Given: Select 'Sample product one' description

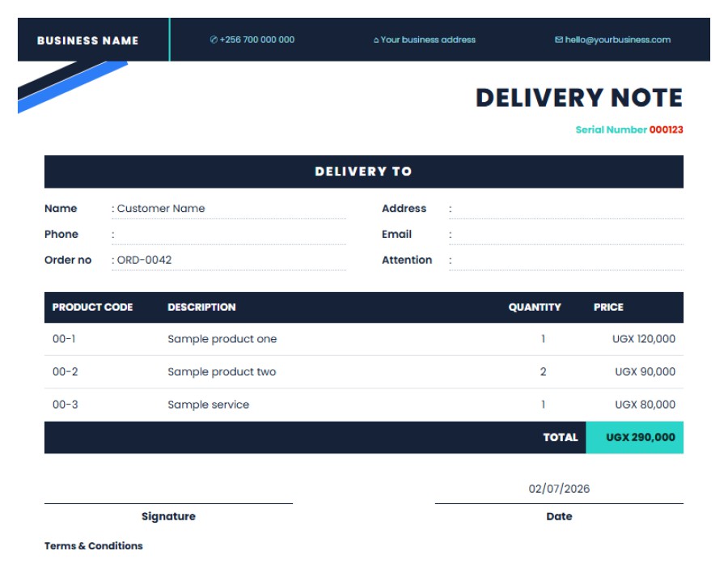Looking at the screenshot, I should click(x=222, y=339).
